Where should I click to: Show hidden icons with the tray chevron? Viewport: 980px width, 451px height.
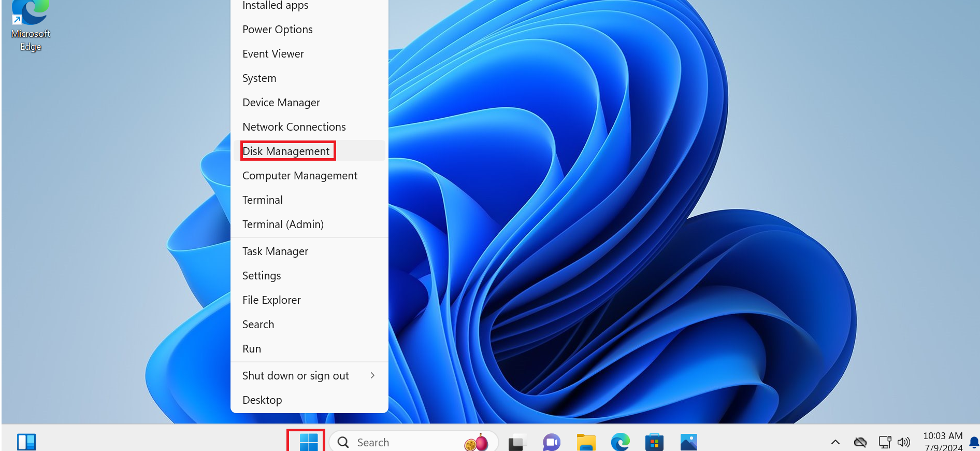(x=835, y=442)
